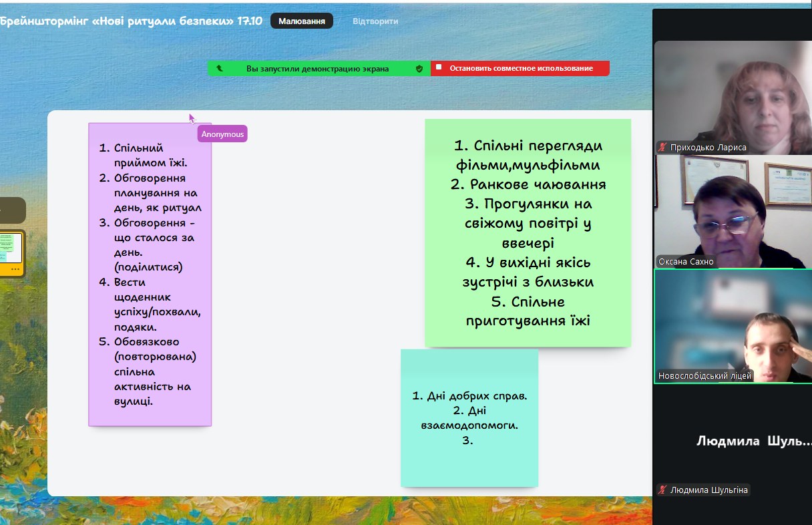Click the dark collapsed panel above thumbnail

pos(12,210)
